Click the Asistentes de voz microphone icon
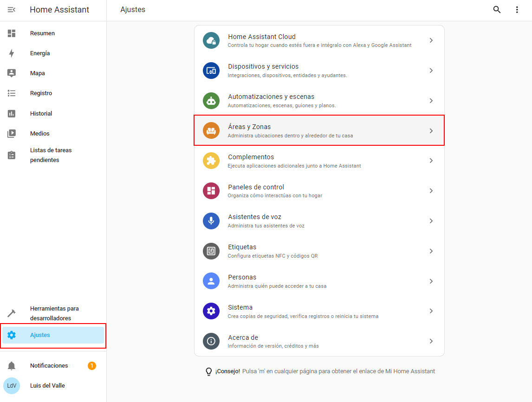The image size is (532, 402). pyautogui.click(x=211, y=221)
